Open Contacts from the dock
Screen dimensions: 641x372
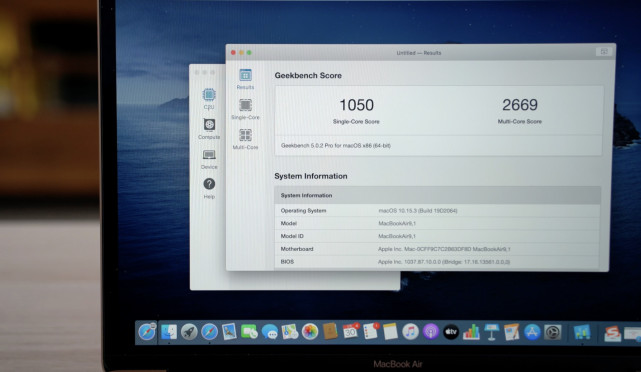(x=329, y=332)
